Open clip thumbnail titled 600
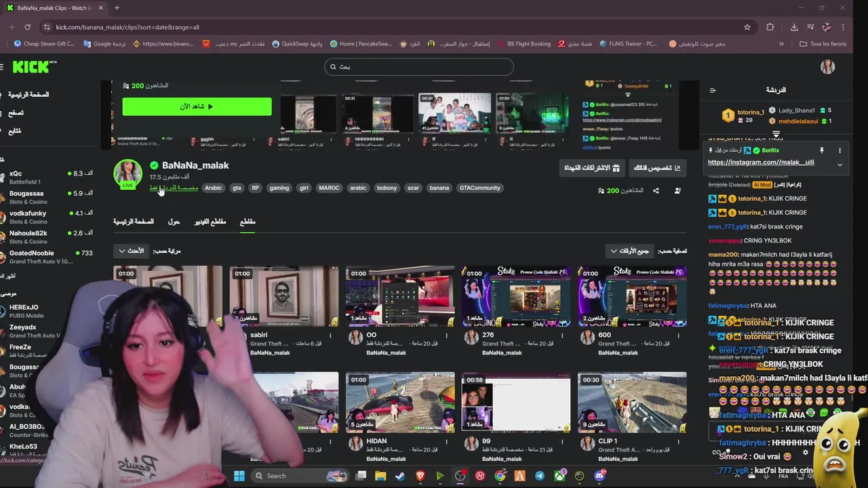This screenshot has height=488, width=868. [632, 296]
